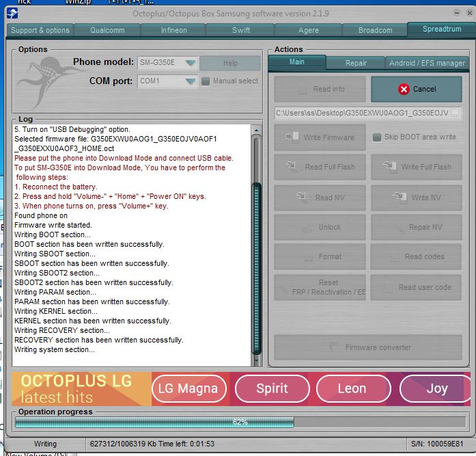Enable Skip BOOT area write checkbox
This screenshot has width=476, height=456.
[377, 137]
